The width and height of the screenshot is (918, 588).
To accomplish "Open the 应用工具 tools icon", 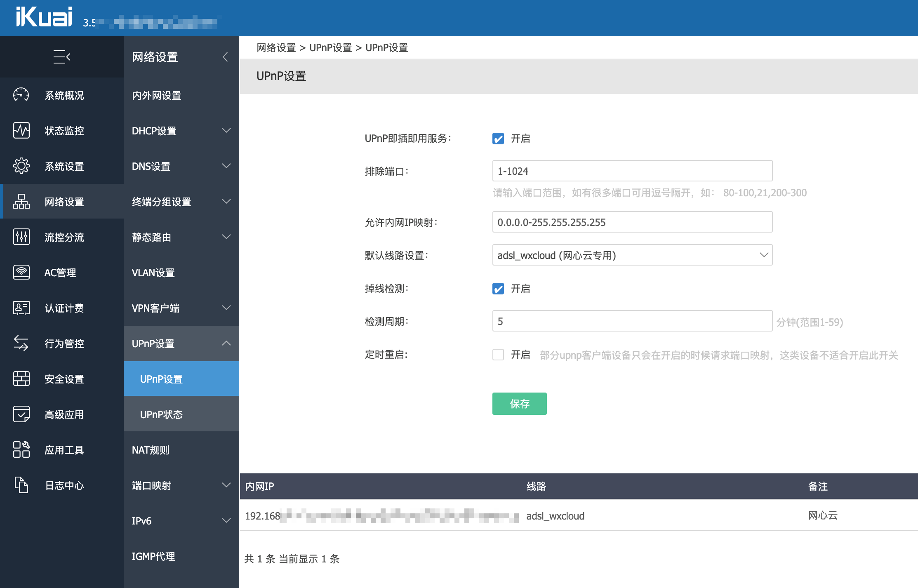I will coord(21,449).
